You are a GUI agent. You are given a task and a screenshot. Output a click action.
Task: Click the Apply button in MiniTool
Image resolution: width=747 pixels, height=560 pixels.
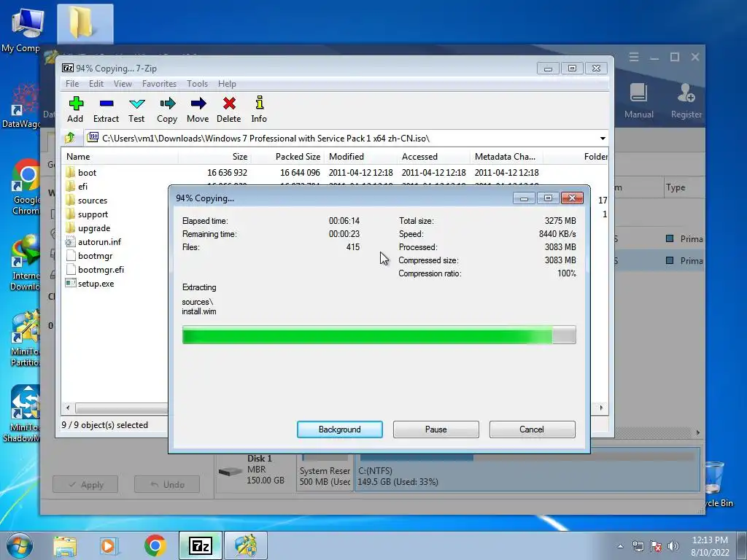click(86, 484)
